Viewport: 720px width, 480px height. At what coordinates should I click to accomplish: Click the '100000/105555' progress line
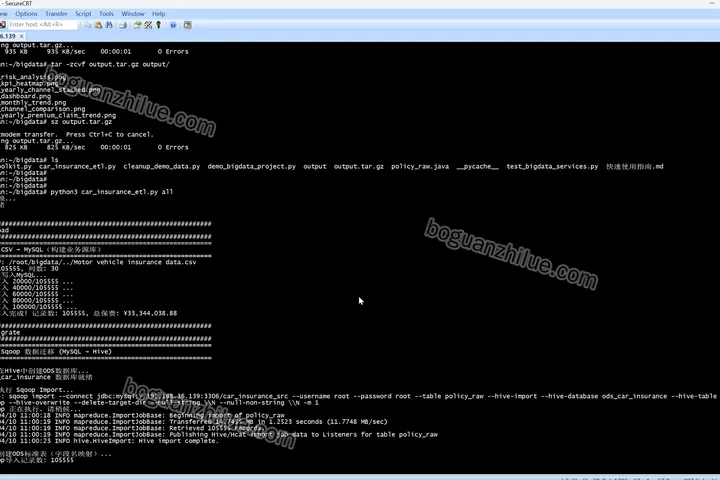[38, 307]
